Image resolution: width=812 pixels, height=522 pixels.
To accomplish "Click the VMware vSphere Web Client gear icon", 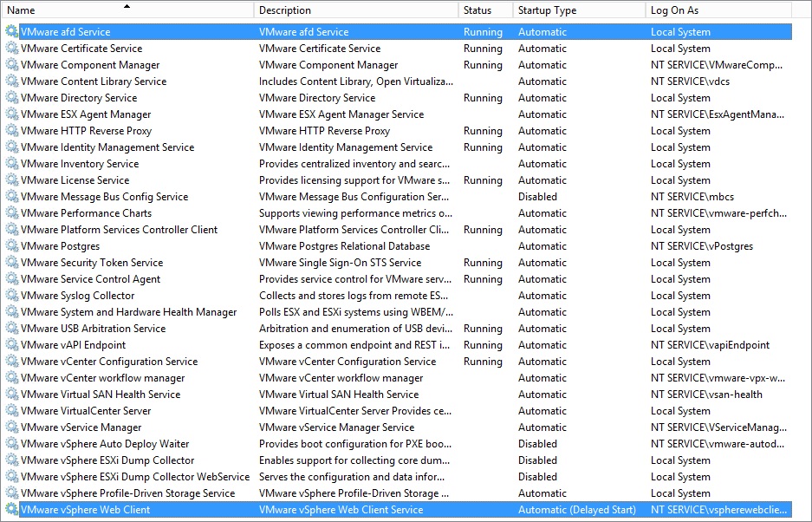I will (x=12, y=510).
